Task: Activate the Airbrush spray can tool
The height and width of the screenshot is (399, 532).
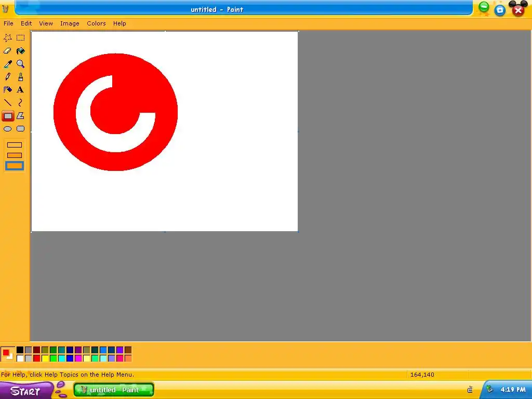Action: pyautogui.click(x=7, y=90)
